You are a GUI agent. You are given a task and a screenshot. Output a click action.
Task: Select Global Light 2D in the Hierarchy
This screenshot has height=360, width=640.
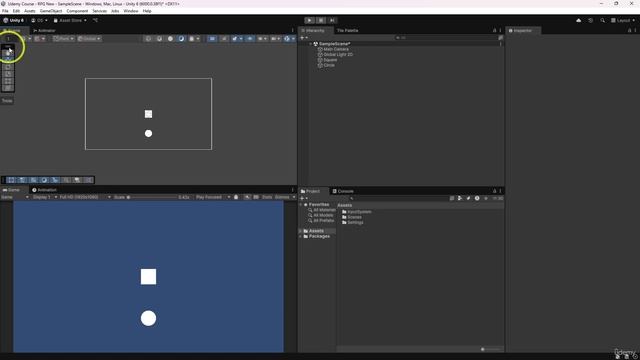point(338,54)
